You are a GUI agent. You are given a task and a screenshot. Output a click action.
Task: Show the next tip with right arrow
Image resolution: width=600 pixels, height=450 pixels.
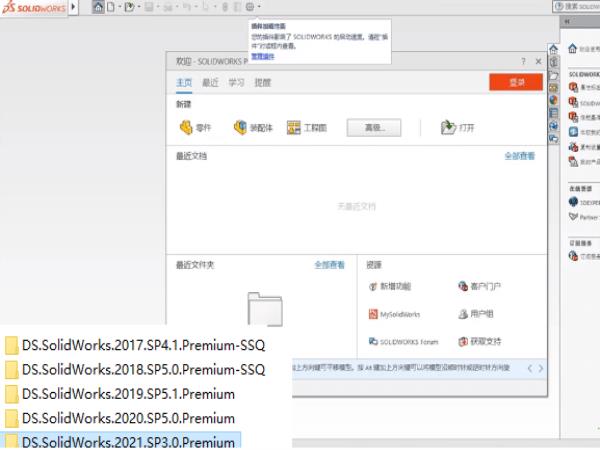pos(541,368)
